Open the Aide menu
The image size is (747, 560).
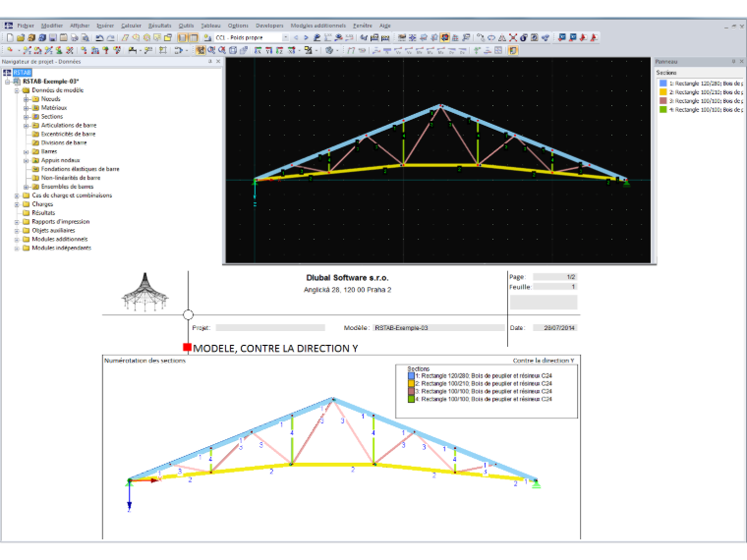[x=385, y=26]
